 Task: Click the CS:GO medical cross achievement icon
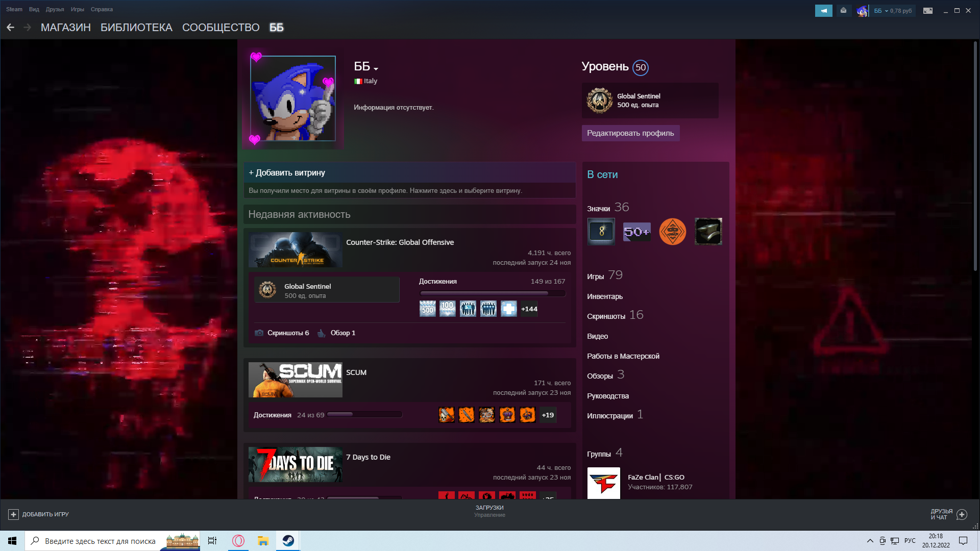[x=509, y=309]
